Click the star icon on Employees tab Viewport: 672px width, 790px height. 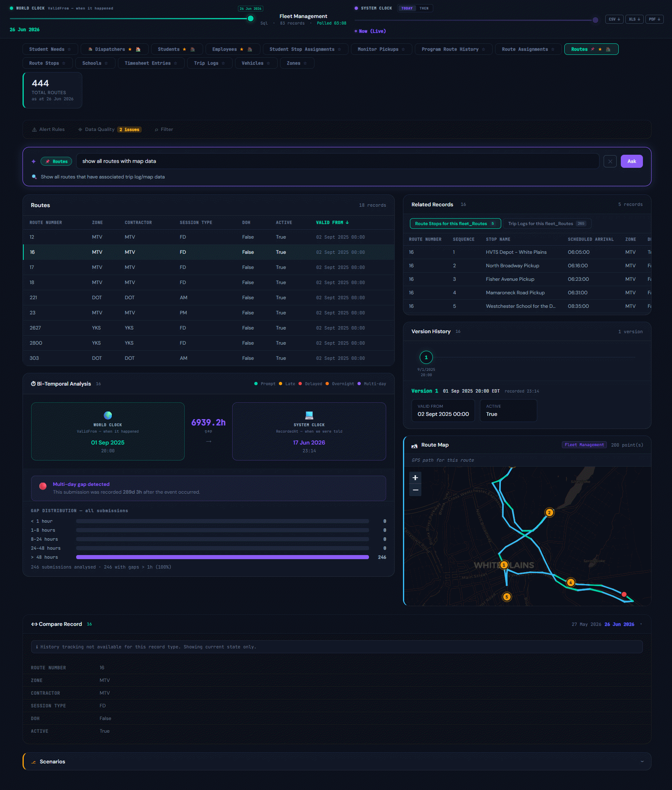(x=242, y=50)
